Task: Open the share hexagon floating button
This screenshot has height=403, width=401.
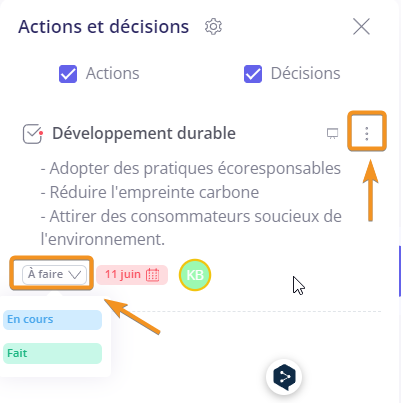Action: tap(284, 377)
